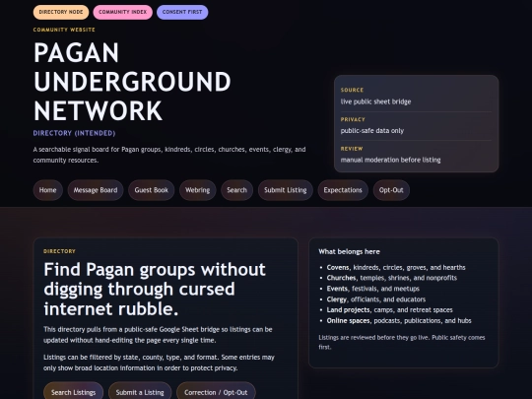
Task: Click the Community Website label
Action: tap(64, 30)
